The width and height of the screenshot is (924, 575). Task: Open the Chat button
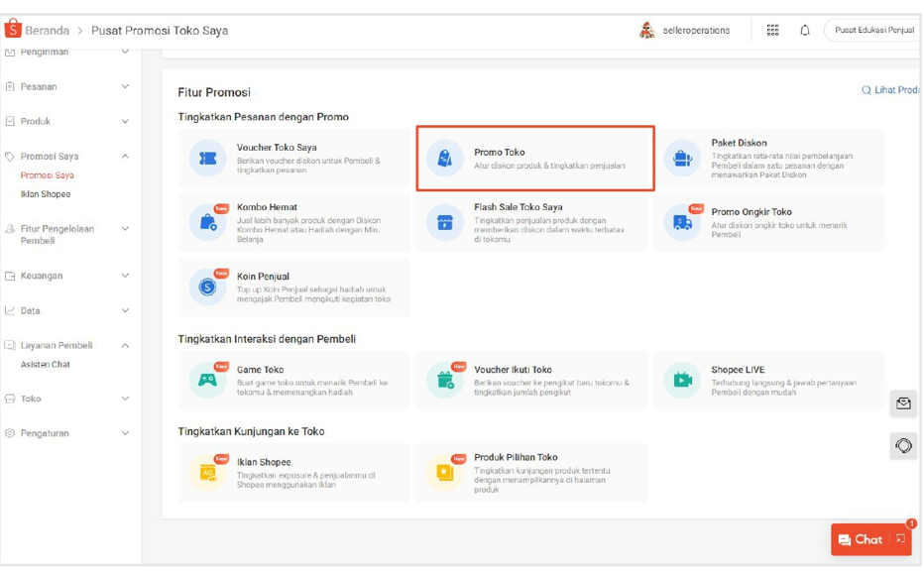click(x=871, y=539)
